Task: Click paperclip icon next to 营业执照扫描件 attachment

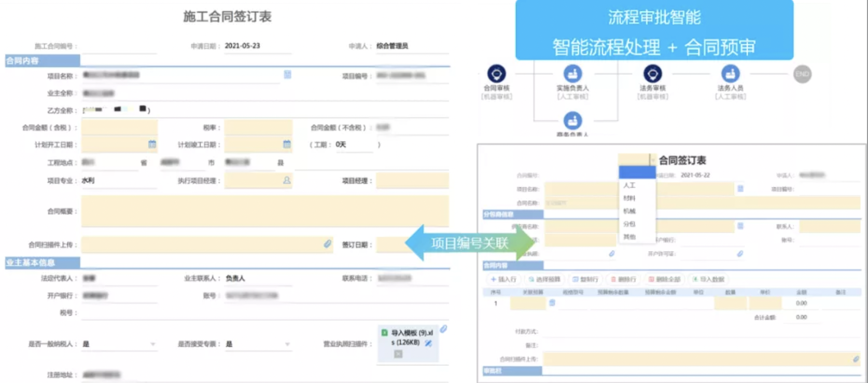Action: point(444,329)
